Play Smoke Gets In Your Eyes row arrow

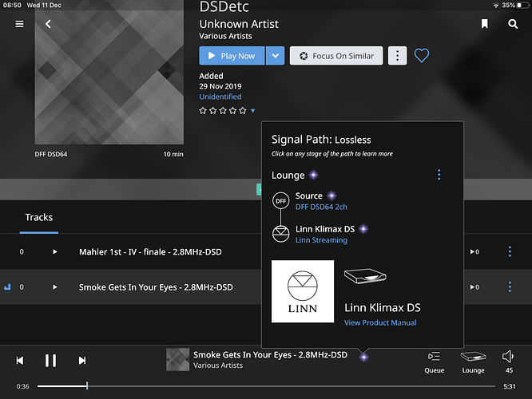click(54, 287)
